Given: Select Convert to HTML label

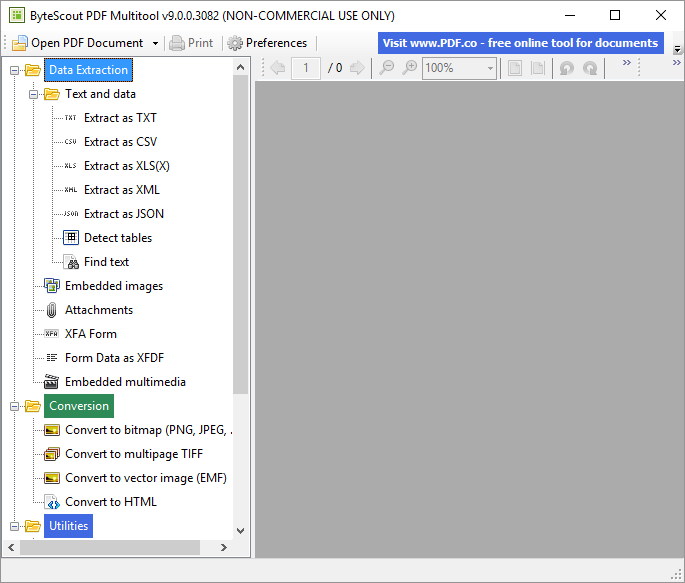Looking at the screenshot, I should pyautogui.click(x=111, y=502).
